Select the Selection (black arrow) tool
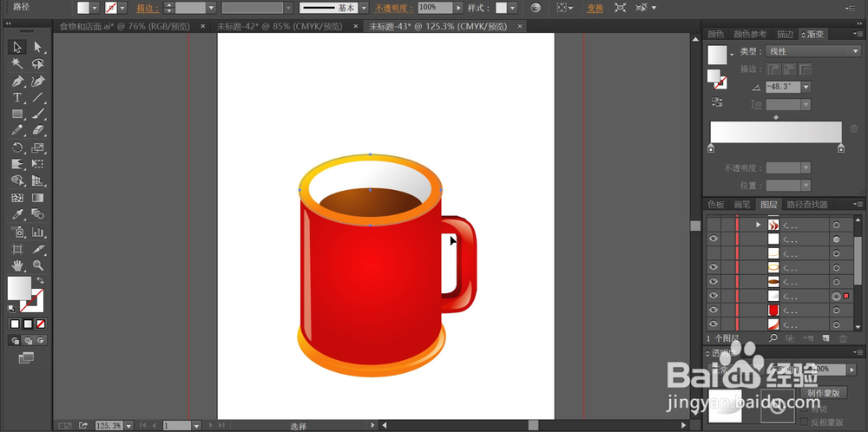The height and width of the screenshot is (432, 868). tap(17, 47)
